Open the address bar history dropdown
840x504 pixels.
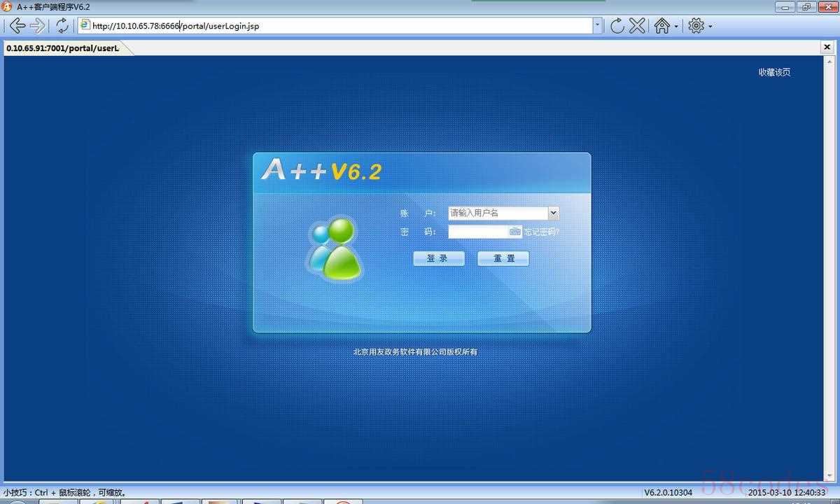(597, 26)
